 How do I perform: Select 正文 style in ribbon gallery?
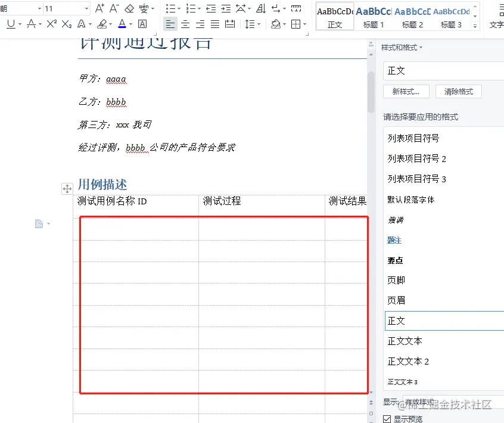pos(335,17)
